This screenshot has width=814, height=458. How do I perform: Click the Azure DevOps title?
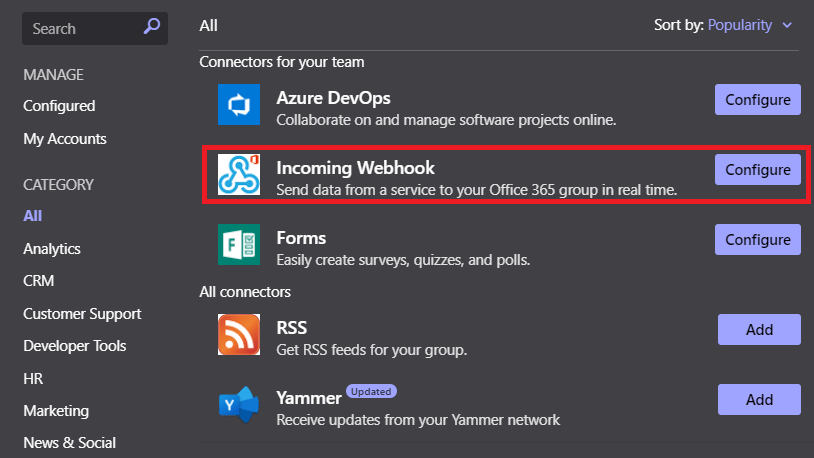click(x=333, y=98)
